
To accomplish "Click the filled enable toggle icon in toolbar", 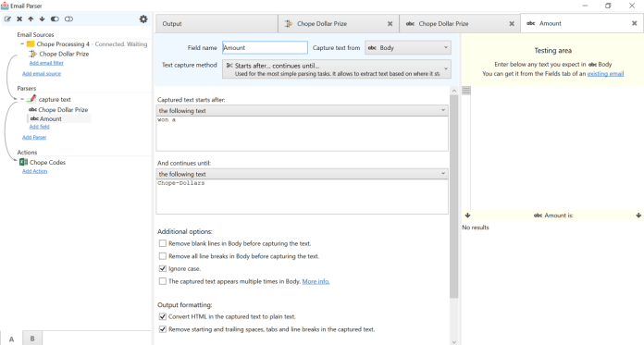I will [55, 18].
